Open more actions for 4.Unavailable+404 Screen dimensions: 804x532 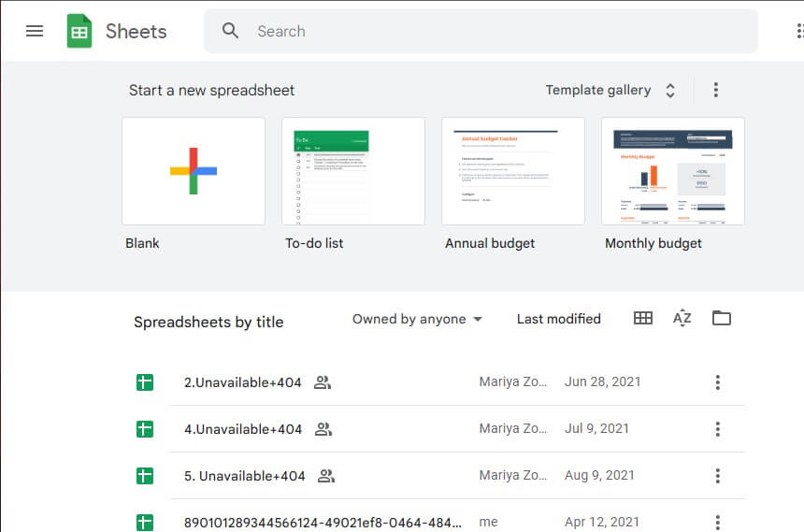click(717, 429)
